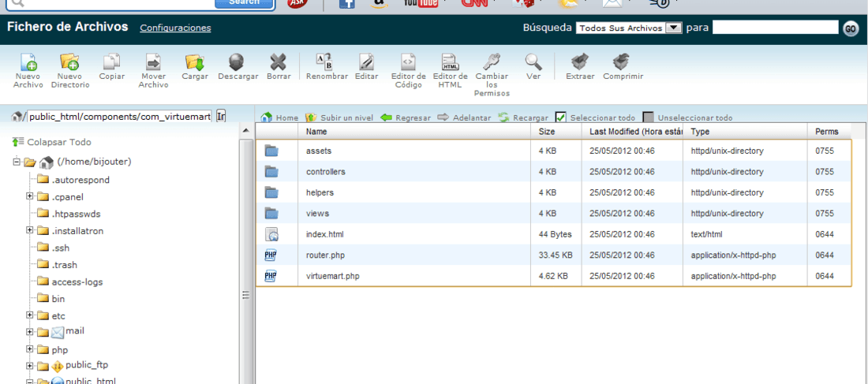Viewport: 868px width, 384px height.
Task: Launch the Editor de HTML
Action: [450, 71]
